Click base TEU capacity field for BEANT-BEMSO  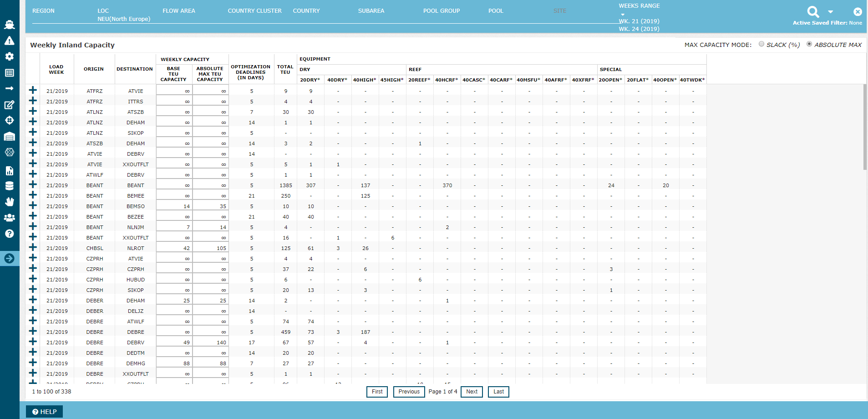[174, 206]
